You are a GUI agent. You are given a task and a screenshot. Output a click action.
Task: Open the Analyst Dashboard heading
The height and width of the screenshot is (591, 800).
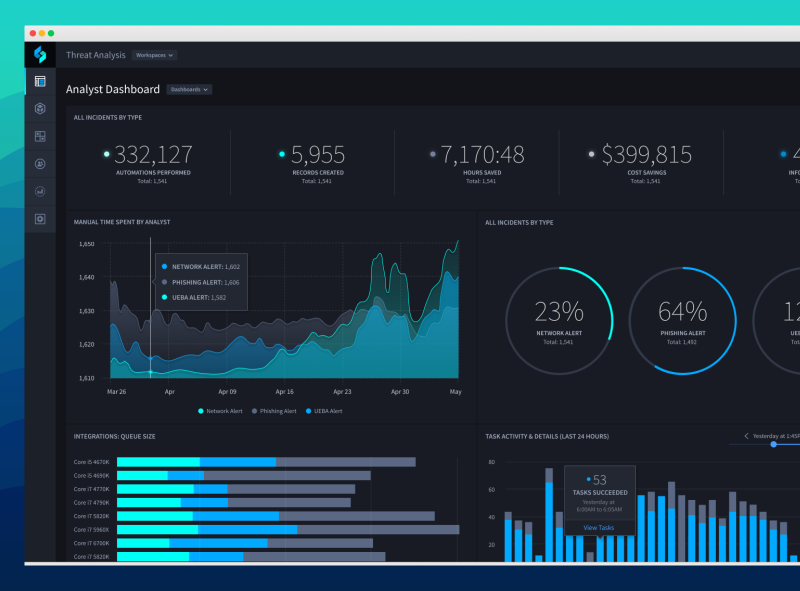tap(111, 89)
